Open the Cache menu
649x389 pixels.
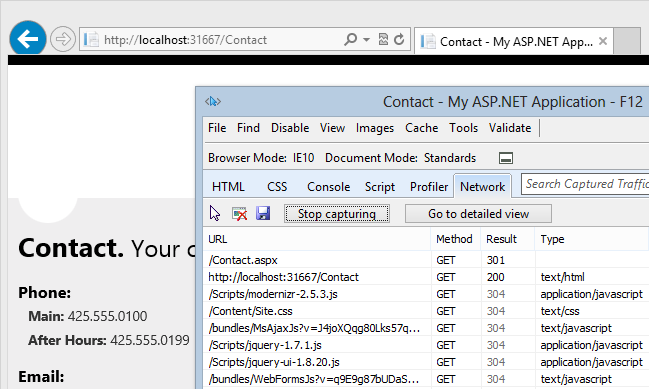tap(421, 128)
